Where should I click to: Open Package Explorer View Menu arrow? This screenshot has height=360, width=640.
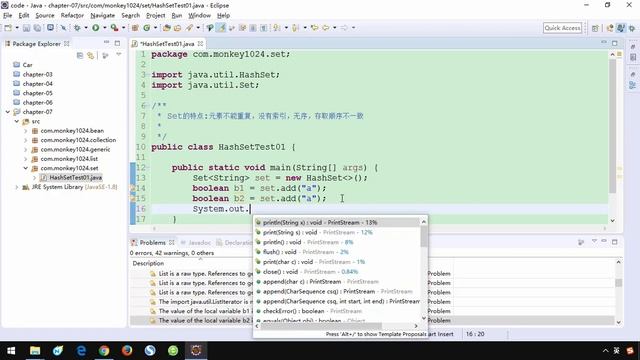[119, 54]
